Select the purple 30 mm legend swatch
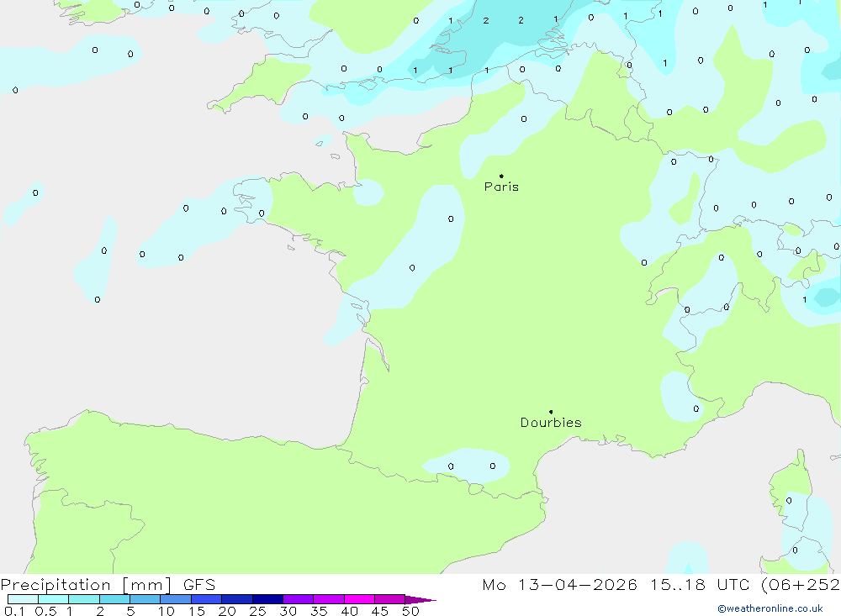The width and height of the screenshot is (841, 616). [x=299, y=599]
